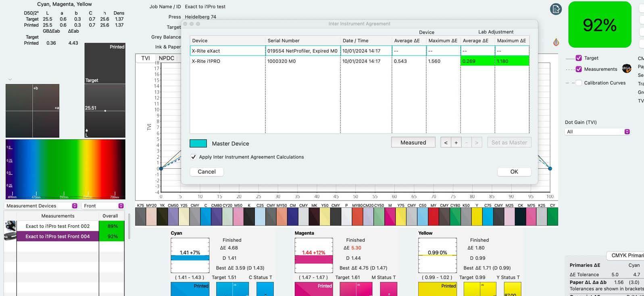
Task: Click the large 92% score box
Action: [600, 25]
